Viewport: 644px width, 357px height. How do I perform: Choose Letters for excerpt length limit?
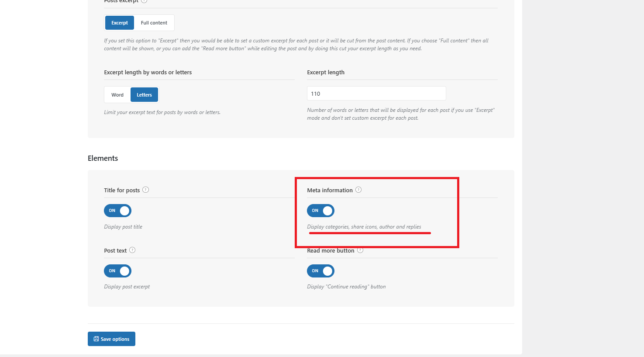144,95
